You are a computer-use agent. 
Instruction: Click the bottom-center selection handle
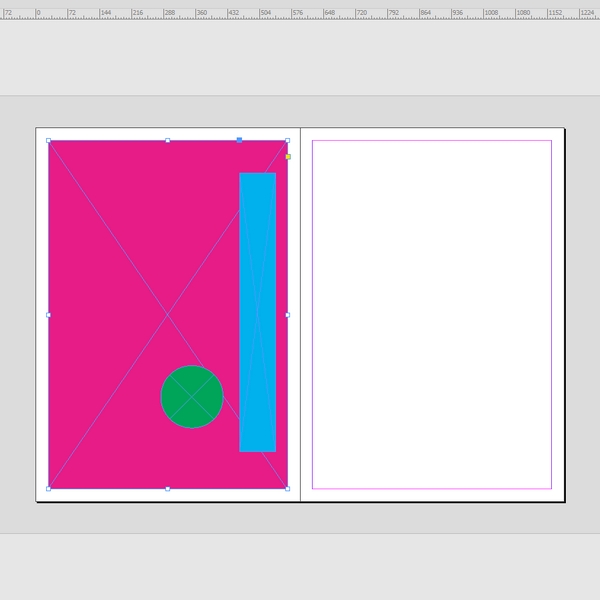coord(167,489)
